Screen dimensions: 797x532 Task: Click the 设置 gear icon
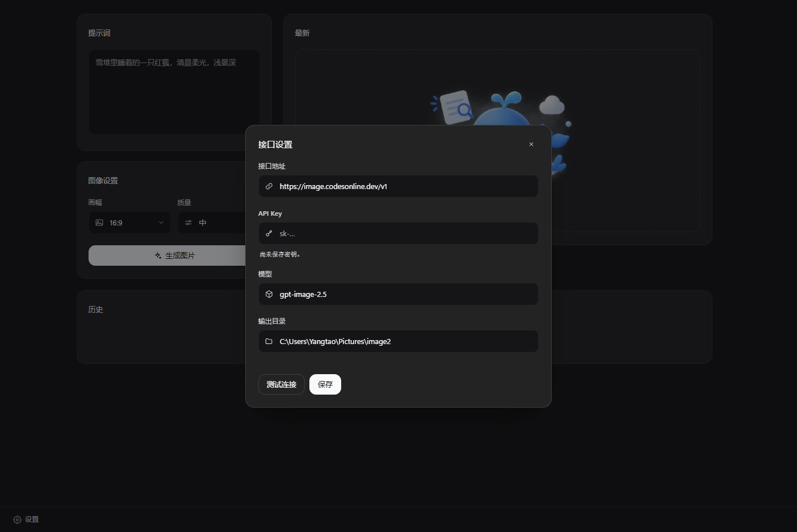point(17,520)
